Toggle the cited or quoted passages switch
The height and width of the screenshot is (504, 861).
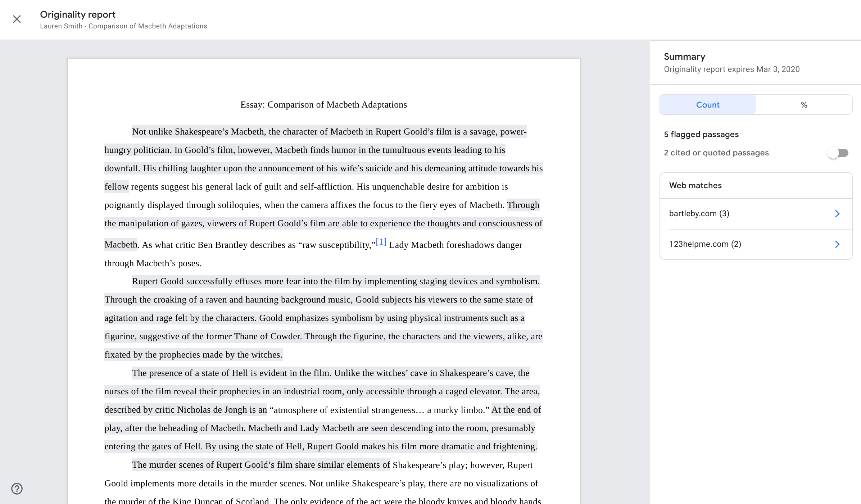[x=838, y=153]
